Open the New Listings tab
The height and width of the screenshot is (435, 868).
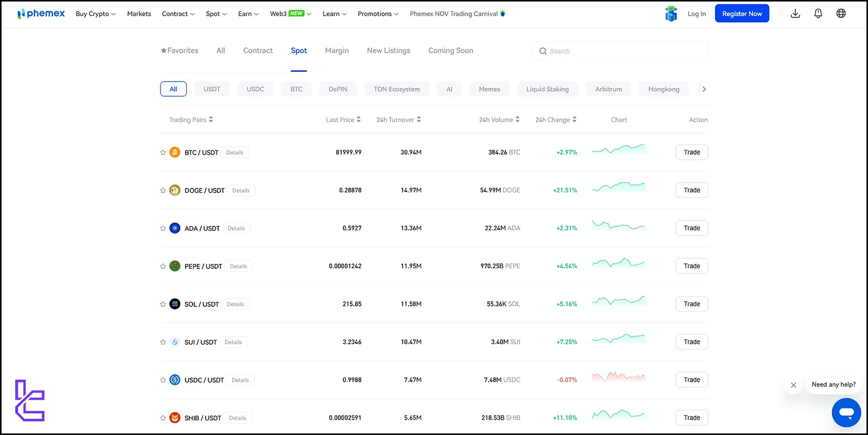click(388, 51)
